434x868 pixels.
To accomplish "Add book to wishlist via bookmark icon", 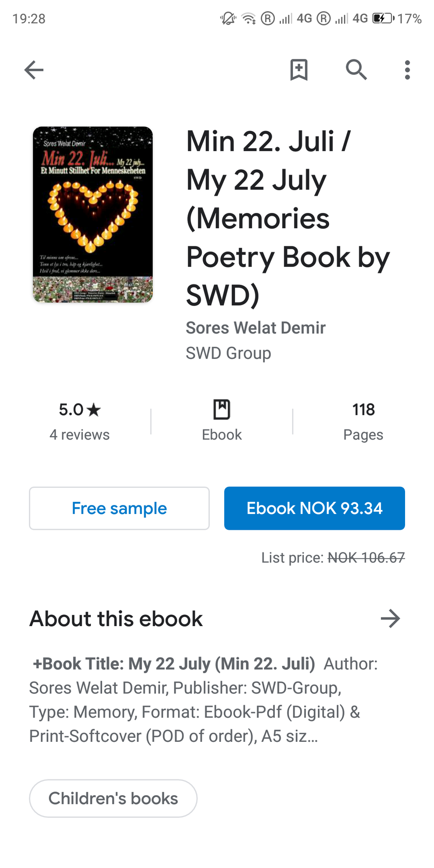I will point(299,70).
